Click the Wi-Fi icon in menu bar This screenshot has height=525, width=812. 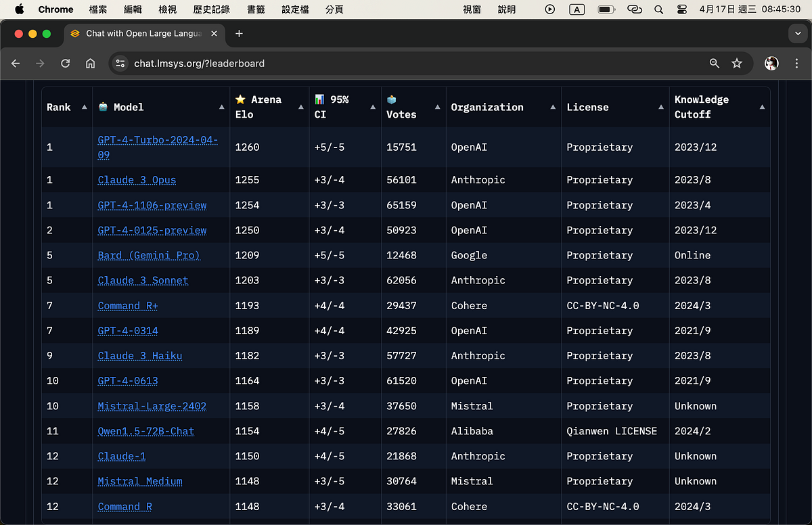coord(634,9)
